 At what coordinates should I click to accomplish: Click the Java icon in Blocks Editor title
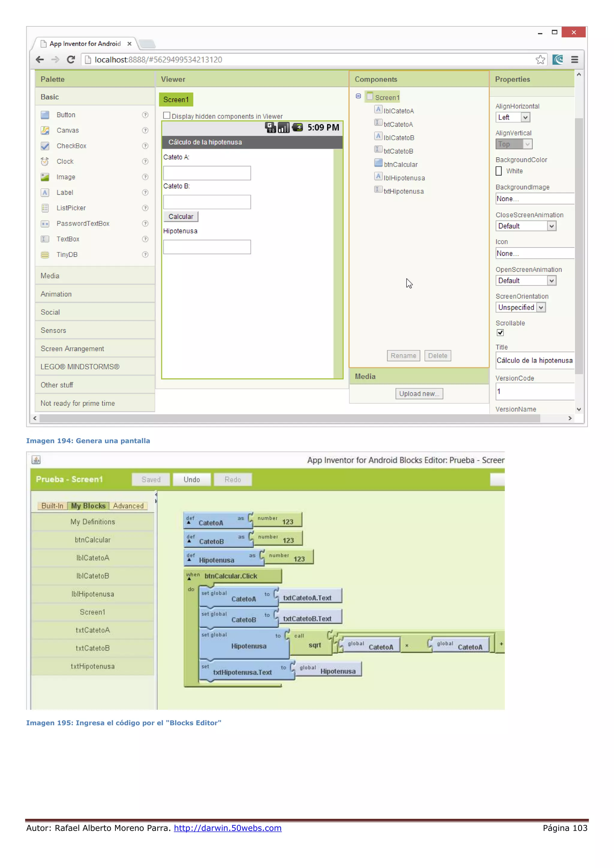click(36, 460)
